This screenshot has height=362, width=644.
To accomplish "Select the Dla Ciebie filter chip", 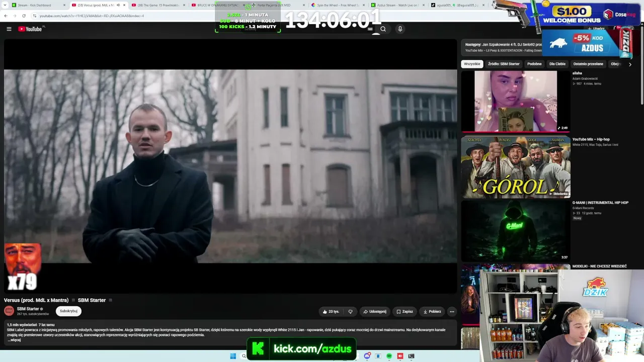I will coord(557,64).
